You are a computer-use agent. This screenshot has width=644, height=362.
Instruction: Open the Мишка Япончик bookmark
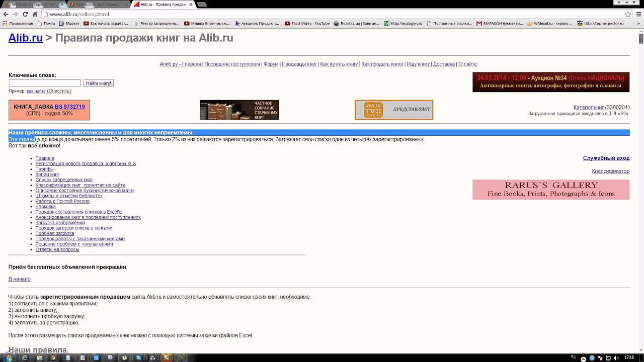click(207, 23)
